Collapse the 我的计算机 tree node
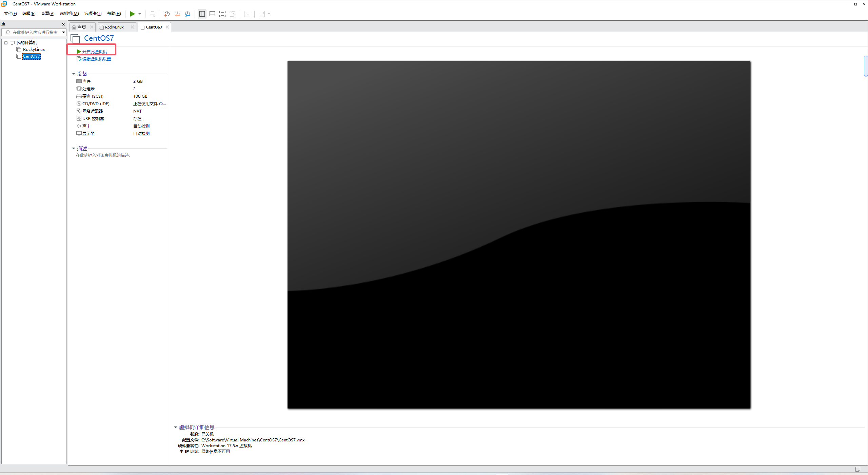This screenshot has height=475, width=868. 6,43
